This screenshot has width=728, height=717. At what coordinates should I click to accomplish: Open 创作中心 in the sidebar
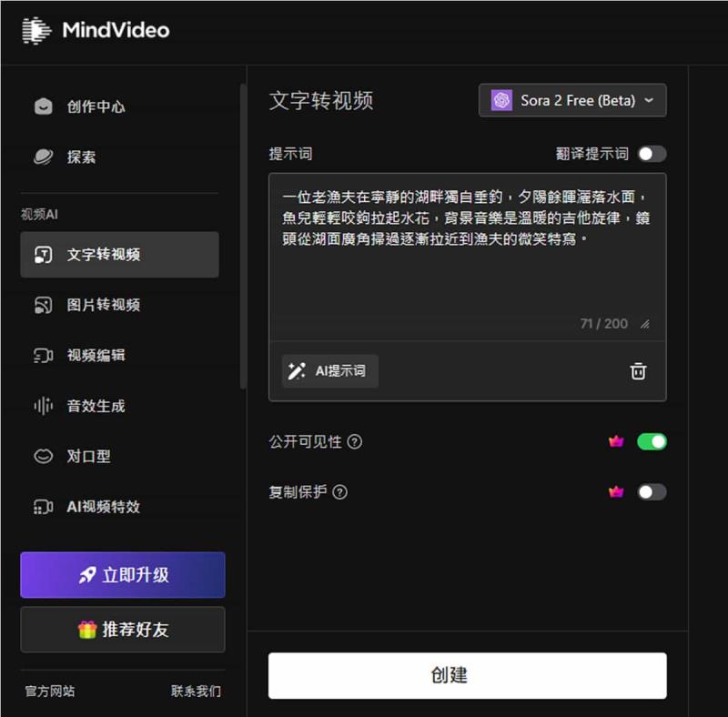pos(96,106)
